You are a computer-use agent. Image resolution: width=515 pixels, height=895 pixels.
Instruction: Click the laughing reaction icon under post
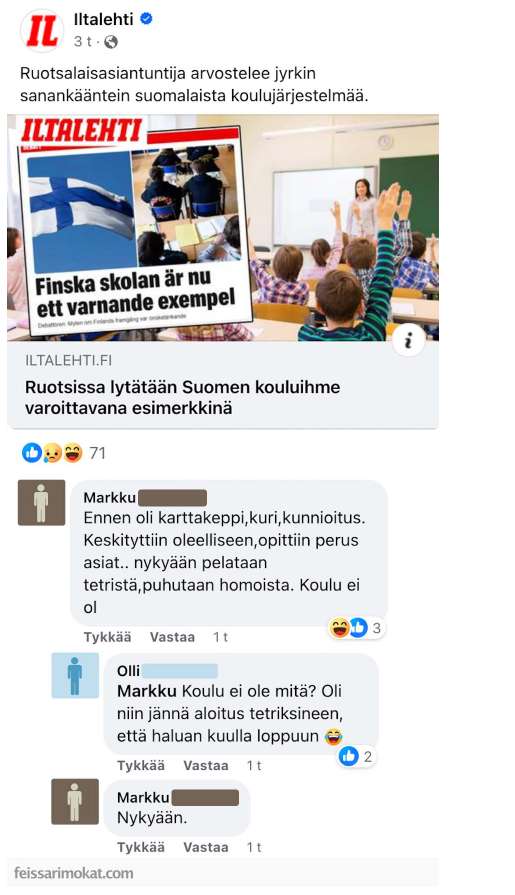click(x=73, y=453)
